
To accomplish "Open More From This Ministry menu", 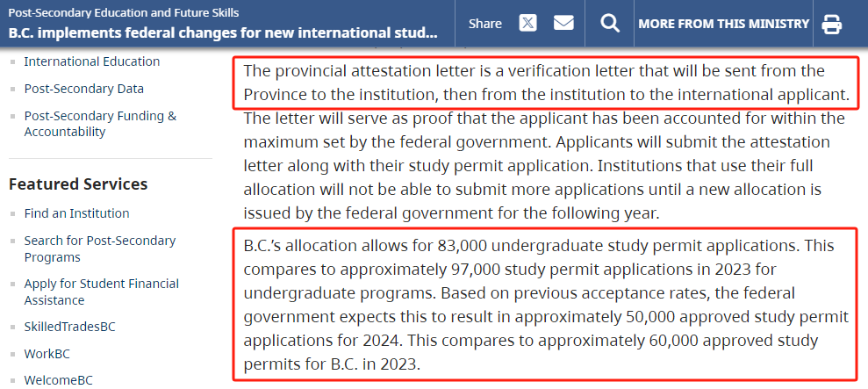I will point(723,24).
